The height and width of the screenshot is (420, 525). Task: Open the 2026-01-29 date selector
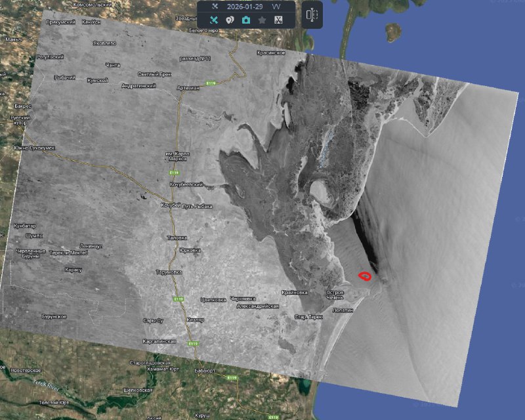[245, 6]
